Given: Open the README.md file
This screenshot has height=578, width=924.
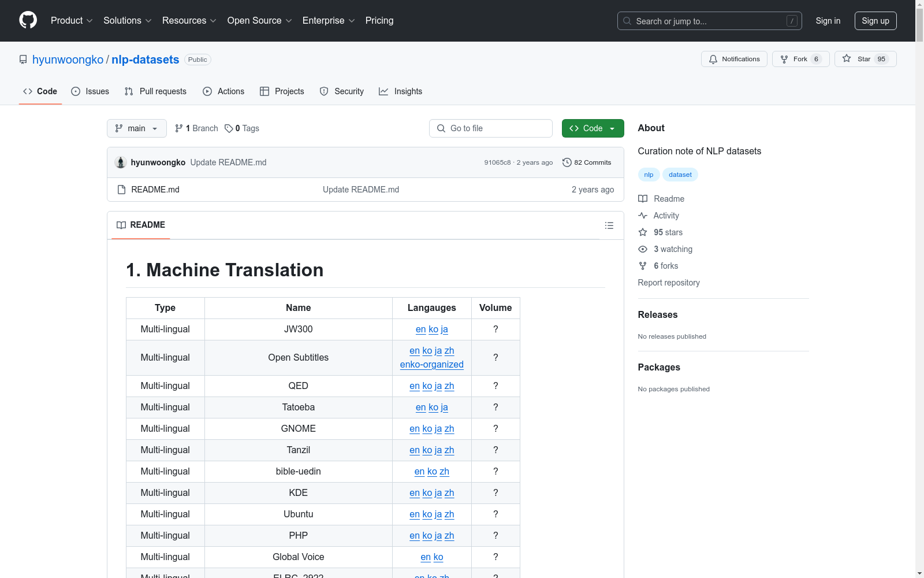Looking at the screenshot, I should 155,190.
